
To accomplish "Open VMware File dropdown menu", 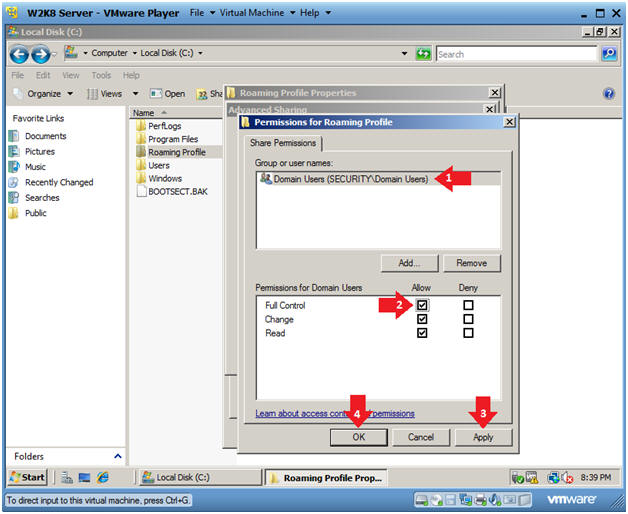I will (x=202, y=13).
